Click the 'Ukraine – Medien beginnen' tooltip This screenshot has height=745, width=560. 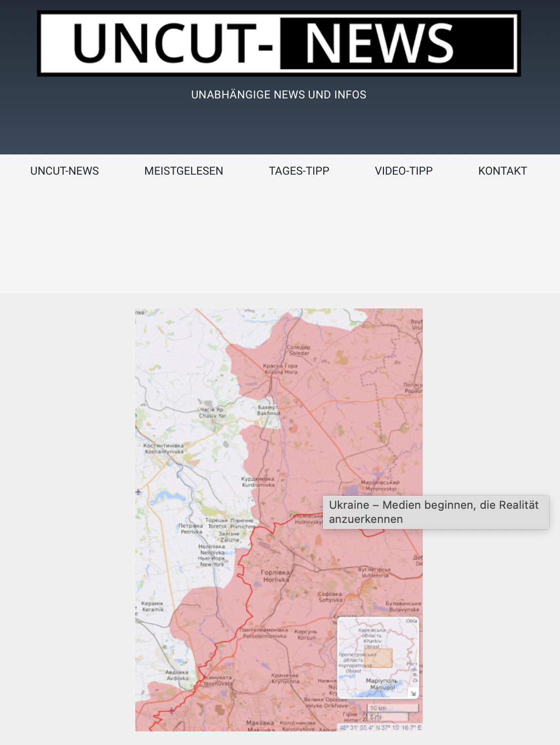tap(435, 512)
